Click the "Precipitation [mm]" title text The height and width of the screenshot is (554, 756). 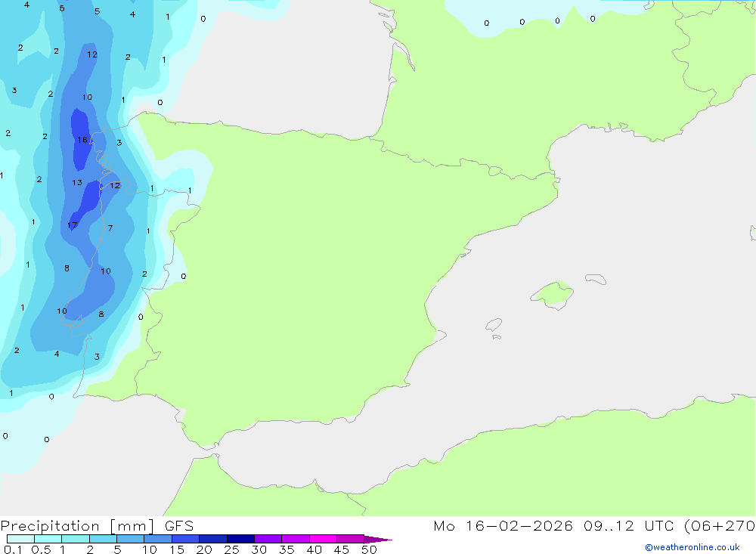tap(77, 526)
